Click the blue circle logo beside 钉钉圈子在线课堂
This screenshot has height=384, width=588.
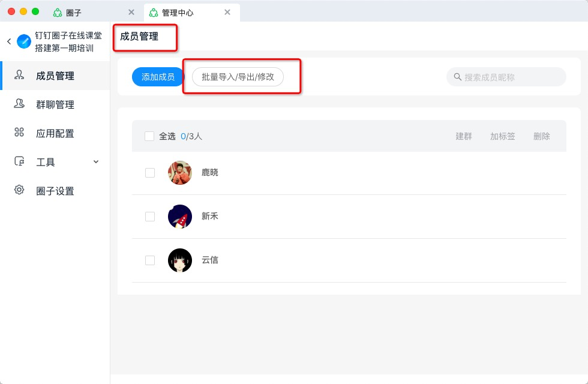pyautogui.click(x=24, y=41)
